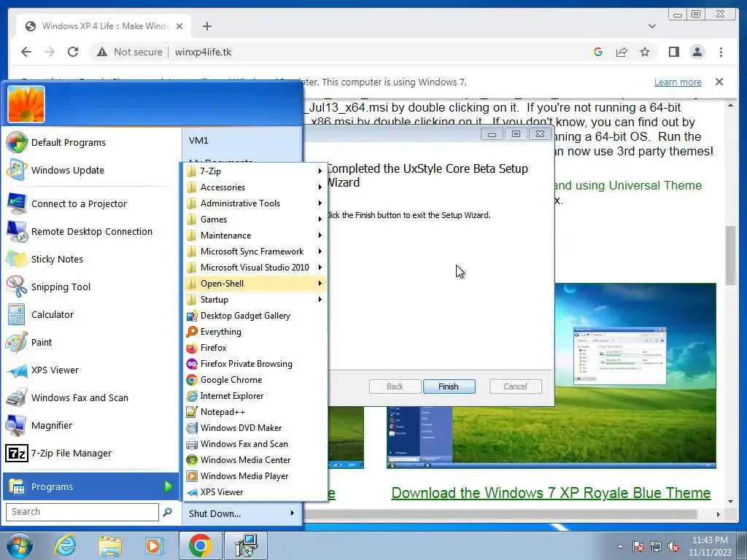Open a new Chrome tab
The height and width of the screenshot is (560, 747).
[206, 26]
